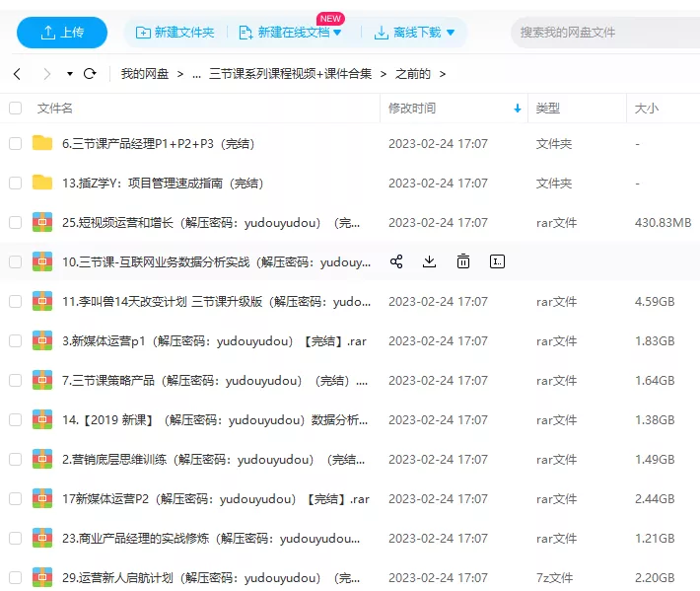Click the rename icon on the hovered row
Image resolution: width=700 pixels, height=591 pixels.
click(497, 261)
